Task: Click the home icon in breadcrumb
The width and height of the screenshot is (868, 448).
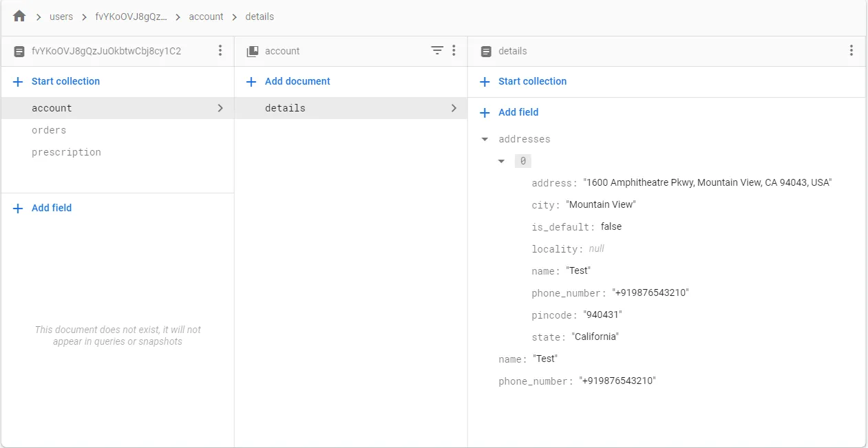Action: tap(19, 16)
